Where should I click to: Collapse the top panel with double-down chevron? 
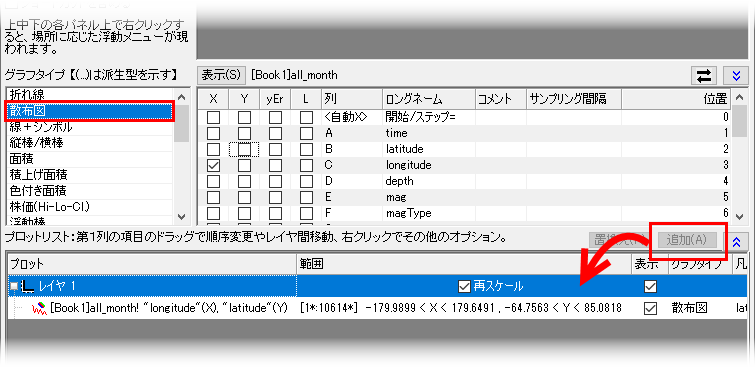736,76
